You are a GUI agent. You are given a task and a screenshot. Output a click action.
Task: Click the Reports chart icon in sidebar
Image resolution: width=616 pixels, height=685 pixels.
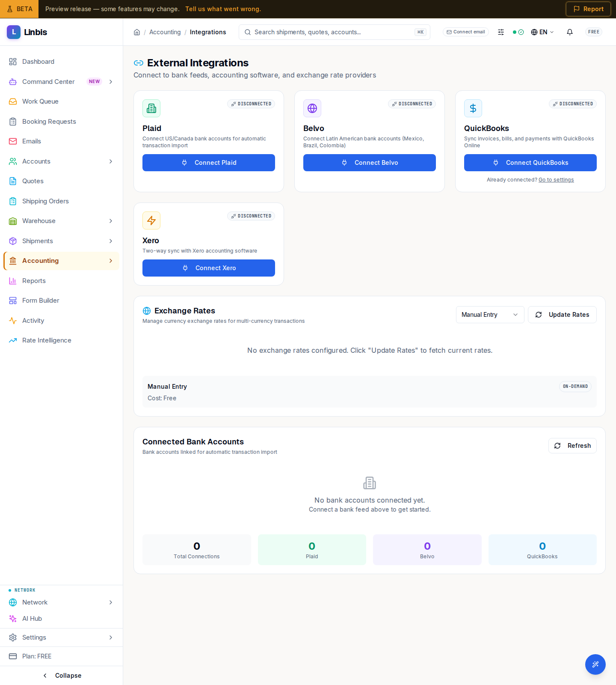13,281
